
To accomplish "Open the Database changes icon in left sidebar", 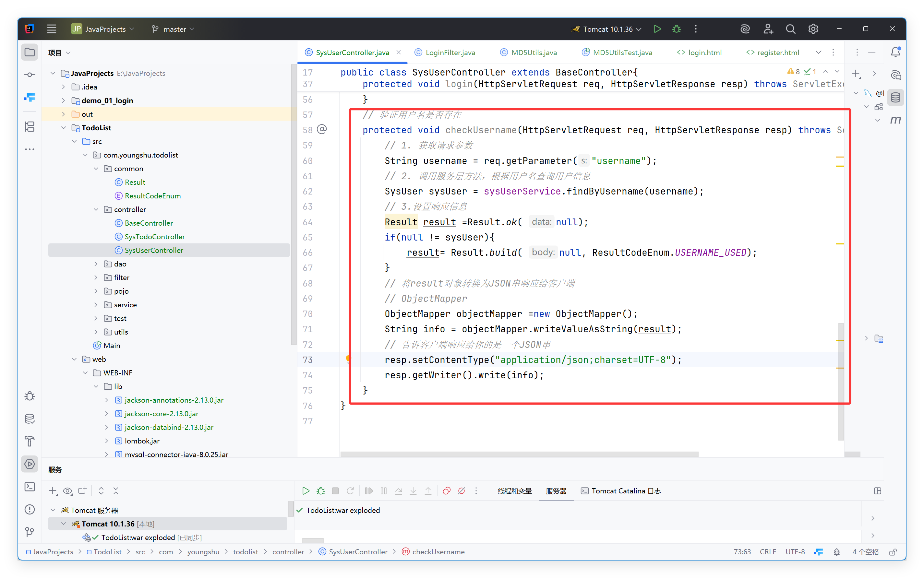I will point(30,419).
